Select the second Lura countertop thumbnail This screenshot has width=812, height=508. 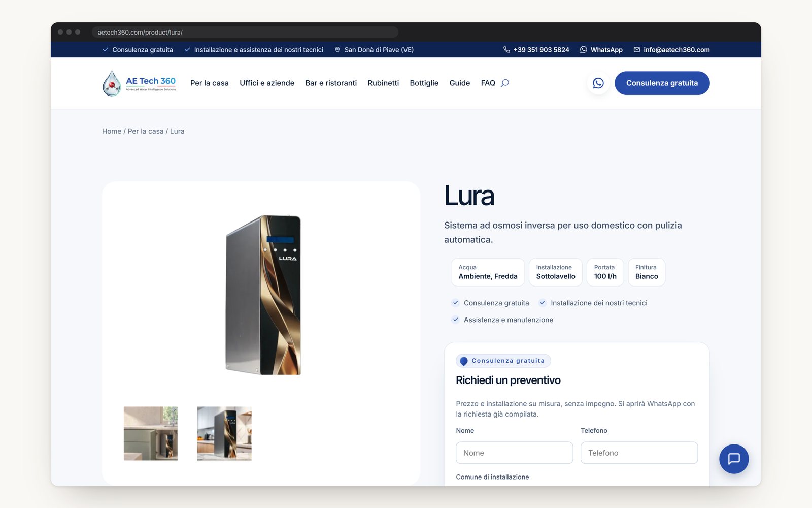click(224, 433)
